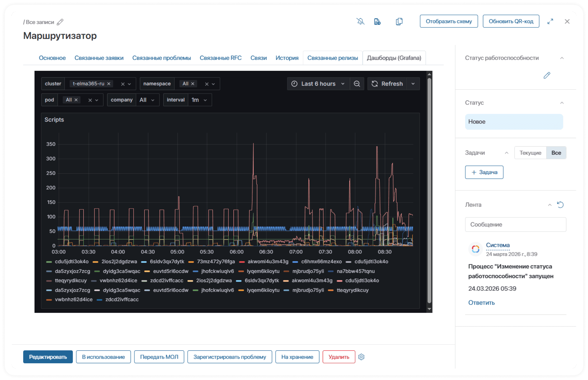
Task: Click the pencil icon next to Все записи
Action: [x=60, y=22]
